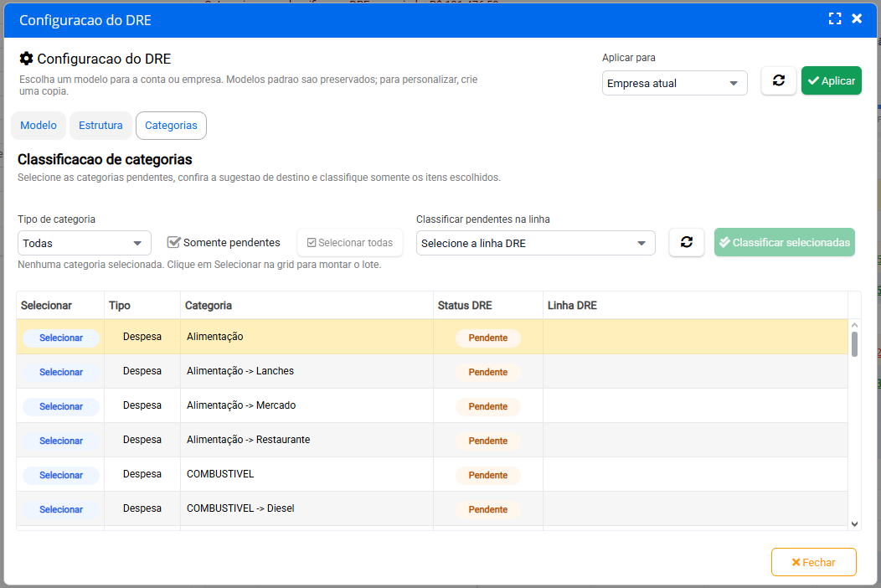Click the Alimentação -> Restaurante category text
Viewport: 881px width, 588px height.
pos(249,440)
